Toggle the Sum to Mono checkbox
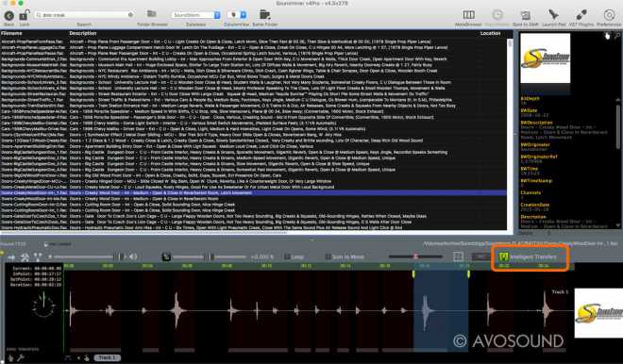Viewport: 623px width, 364px height. pyautogui.click(x=328, y=256)
